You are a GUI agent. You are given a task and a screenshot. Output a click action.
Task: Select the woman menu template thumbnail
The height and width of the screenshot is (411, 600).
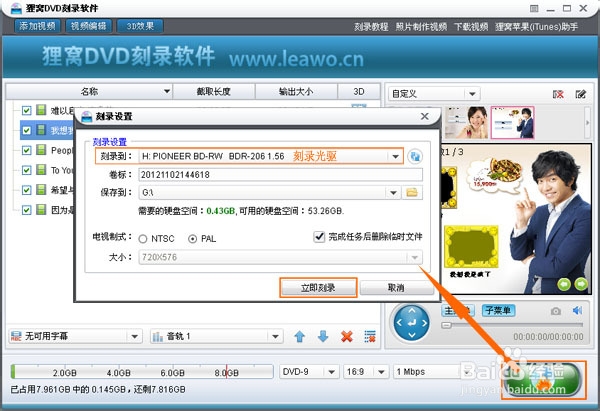466,122
